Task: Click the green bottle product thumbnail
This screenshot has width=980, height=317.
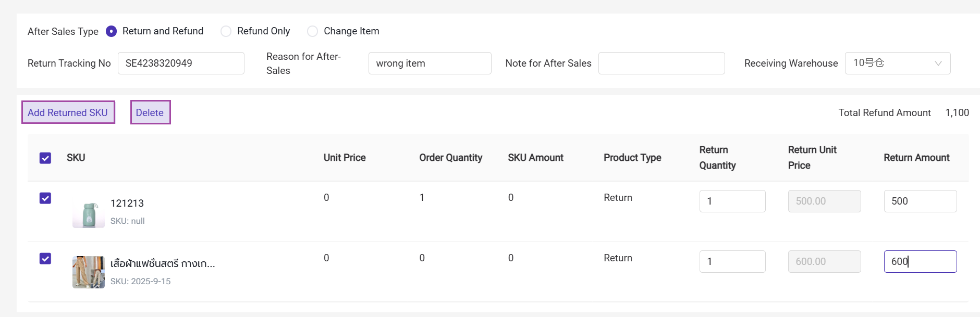Action: (x=89, y=213)
